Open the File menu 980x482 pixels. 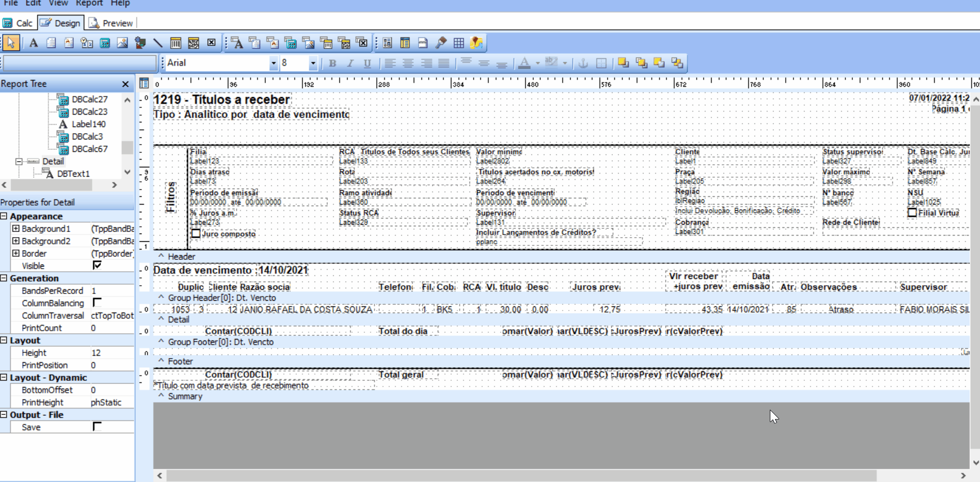(x=11, y=3)
